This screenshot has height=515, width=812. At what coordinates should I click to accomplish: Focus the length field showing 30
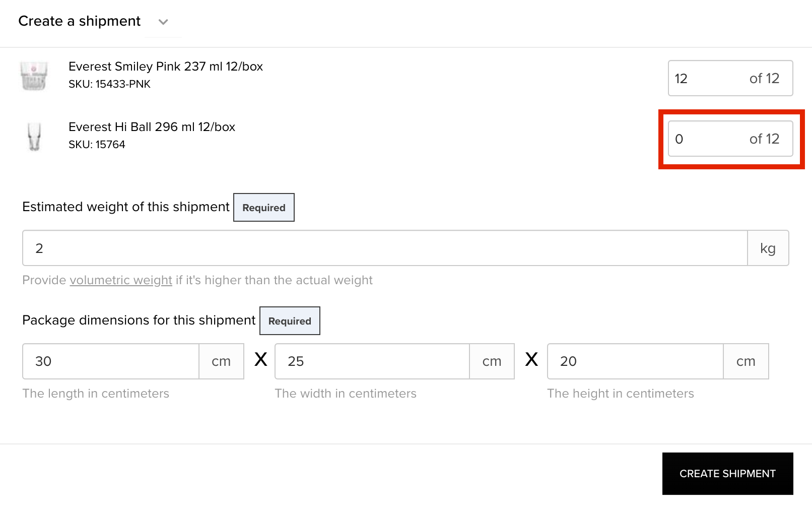point(111,361)
